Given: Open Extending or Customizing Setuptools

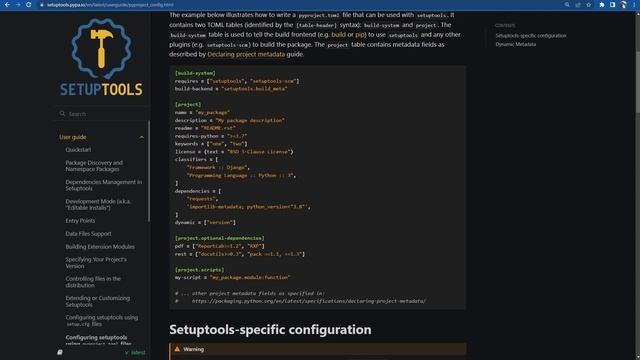Looking at the screenshot, I should [98, 301].
